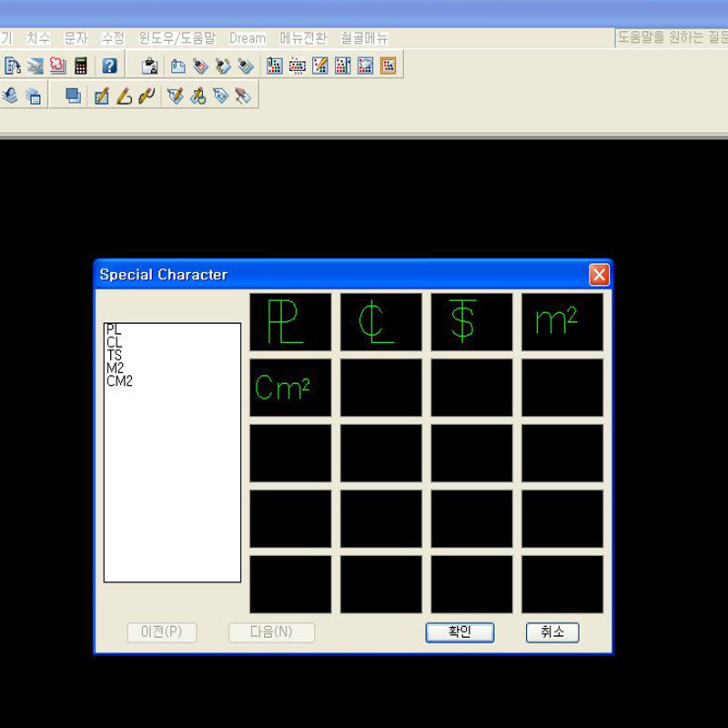Click the layers with back arrow icon
This screenshot has height=728, width=728.
coord(10,96)
